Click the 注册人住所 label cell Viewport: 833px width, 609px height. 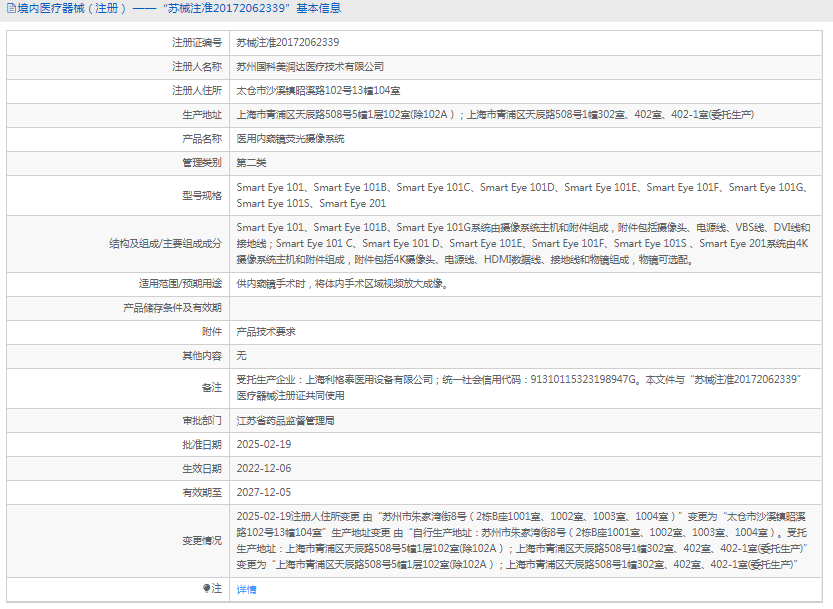(118, 91)
